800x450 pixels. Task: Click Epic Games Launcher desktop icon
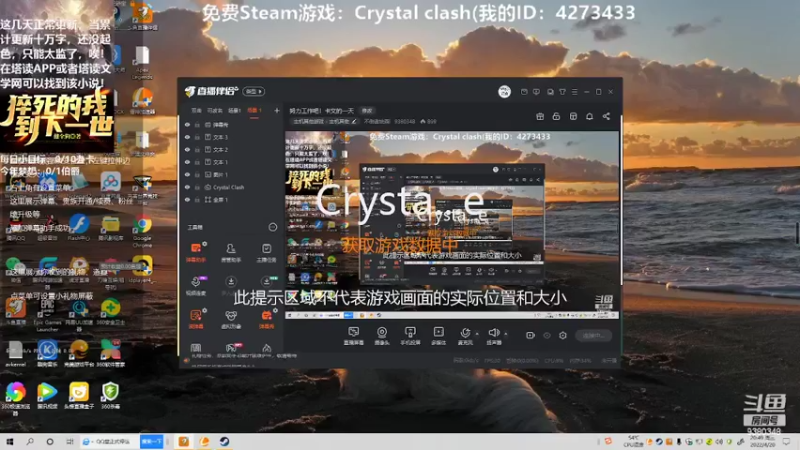click(47, 315)
